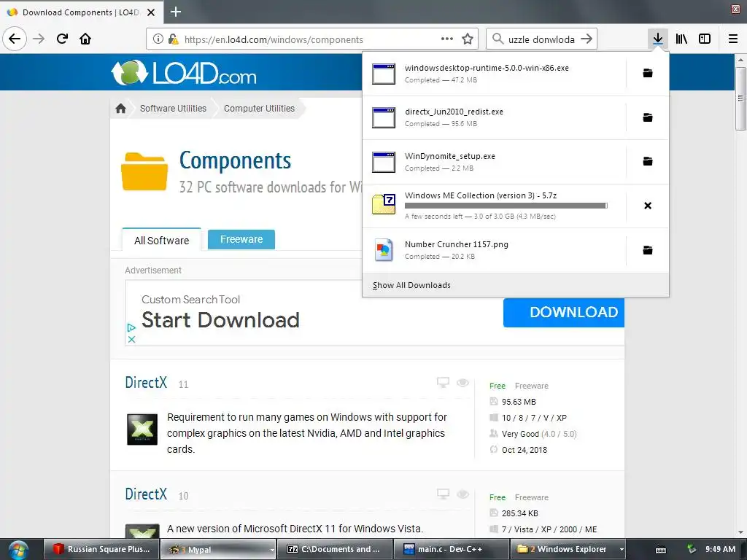Open Computer Utilities breadcrumb

click(x=259, y=109)
